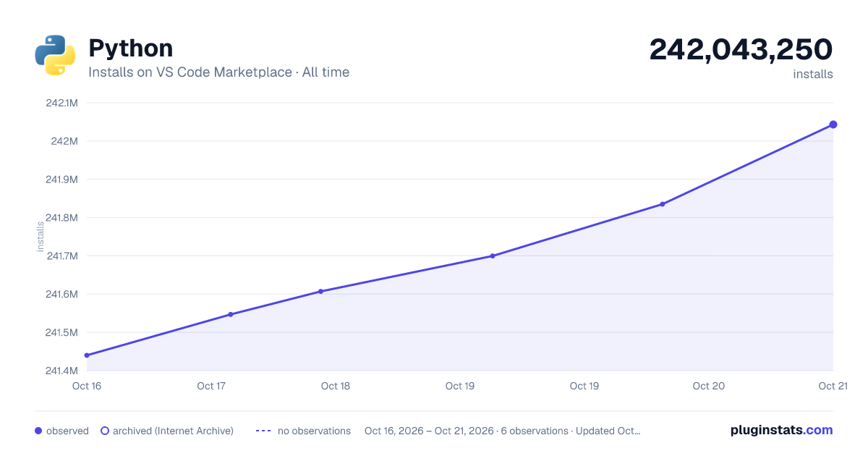
Task: Click the data point near 241.6M
Action: point(320,292)
